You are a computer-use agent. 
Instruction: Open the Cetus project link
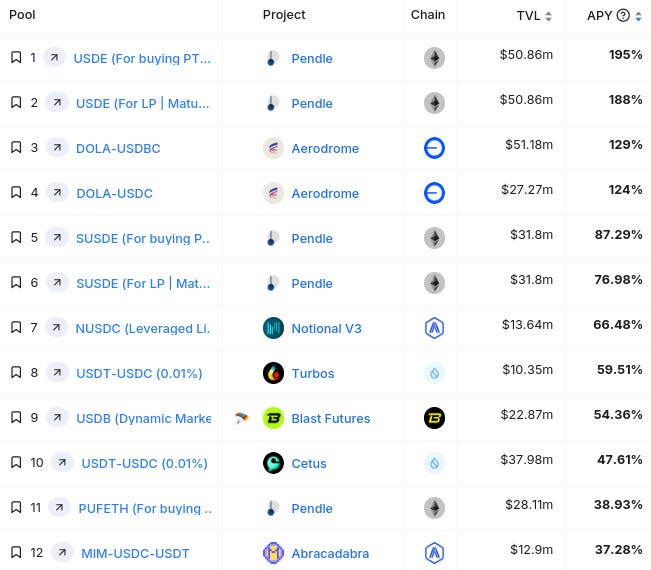pos(309,463)
